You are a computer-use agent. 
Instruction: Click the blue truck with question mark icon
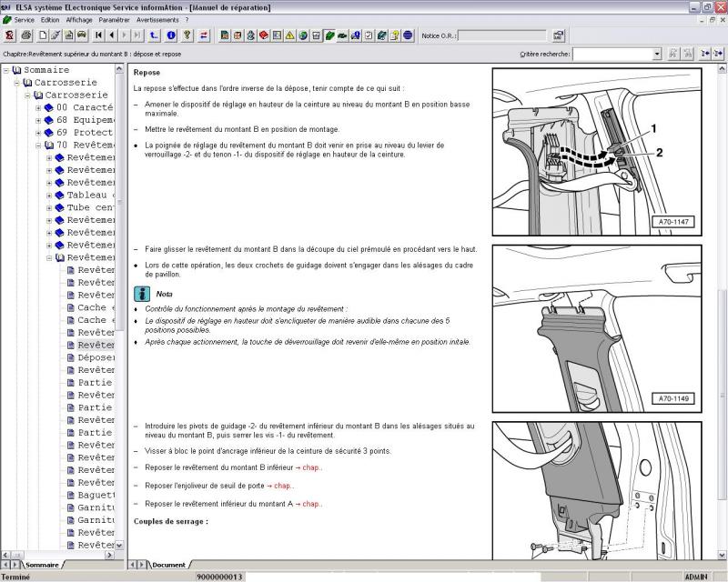[x=355, y=35]
